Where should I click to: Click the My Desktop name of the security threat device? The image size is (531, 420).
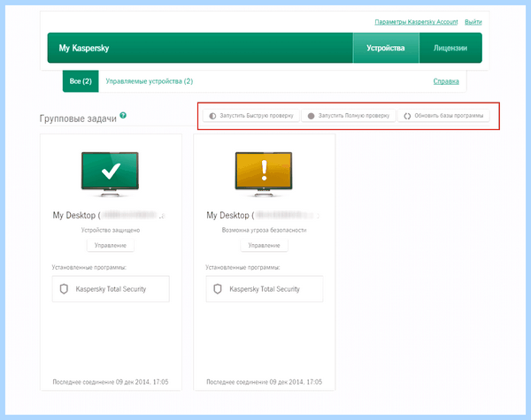(263, 215)
